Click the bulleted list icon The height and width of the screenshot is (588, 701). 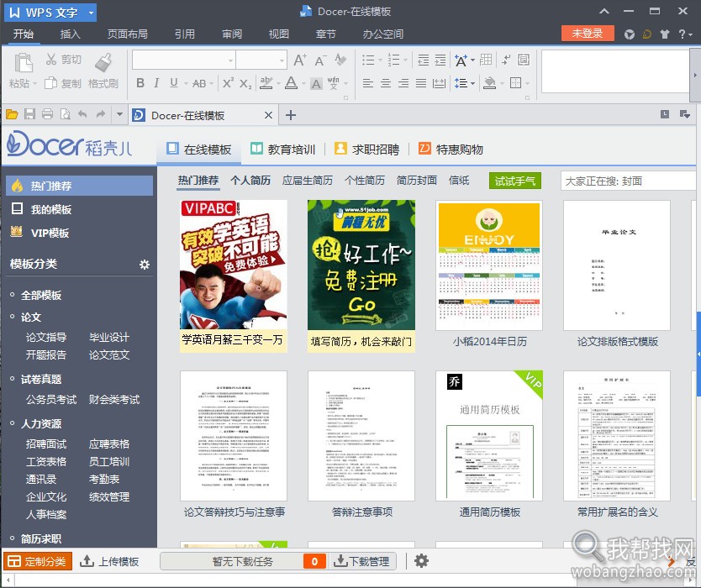tap(368, 60)
